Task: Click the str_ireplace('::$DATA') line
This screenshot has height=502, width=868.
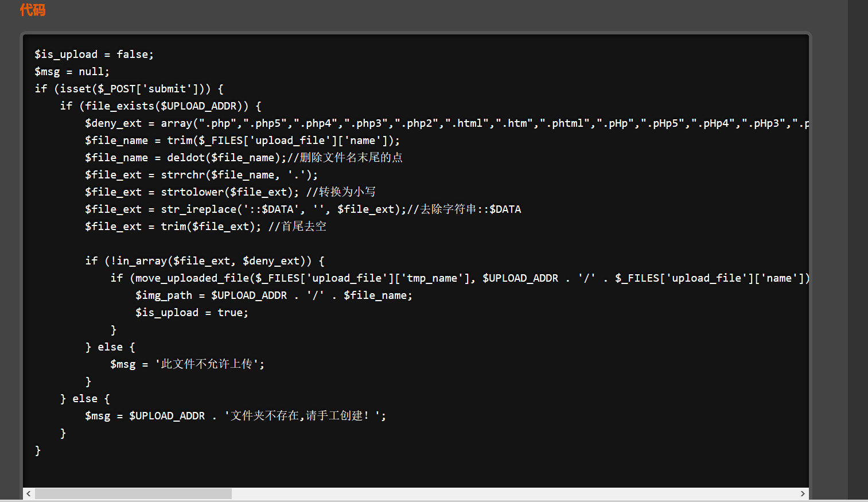Action: coord(303,209)
